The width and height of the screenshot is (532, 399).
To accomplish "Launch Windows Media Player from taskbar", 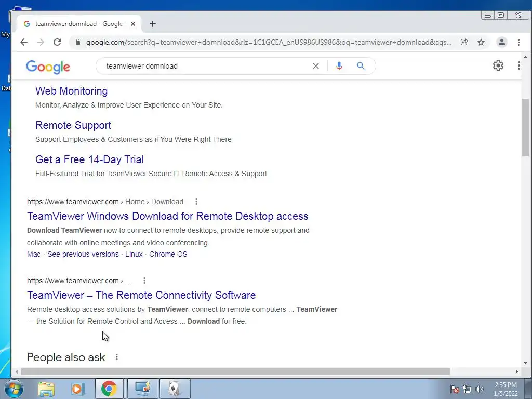I will coord(77,389).
